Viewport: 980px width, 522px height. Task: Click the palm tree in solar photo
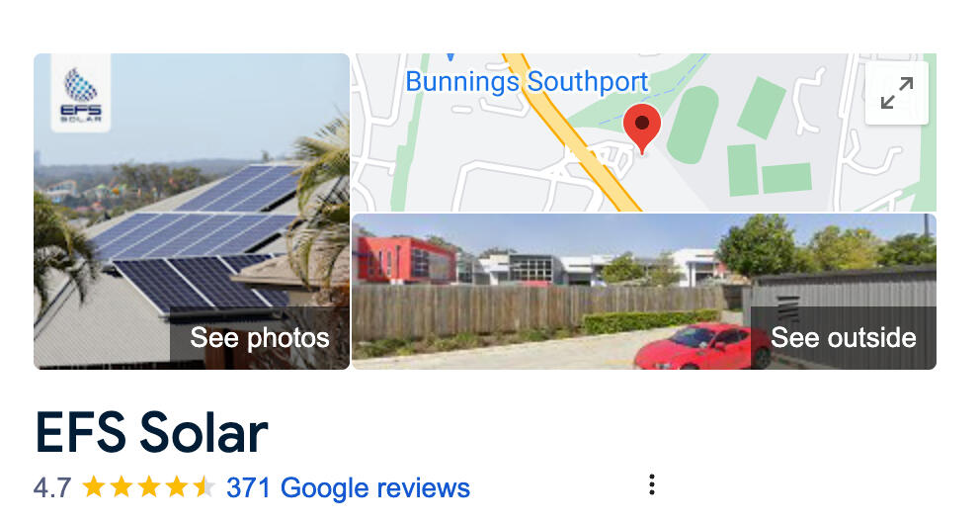click(322, 200)
